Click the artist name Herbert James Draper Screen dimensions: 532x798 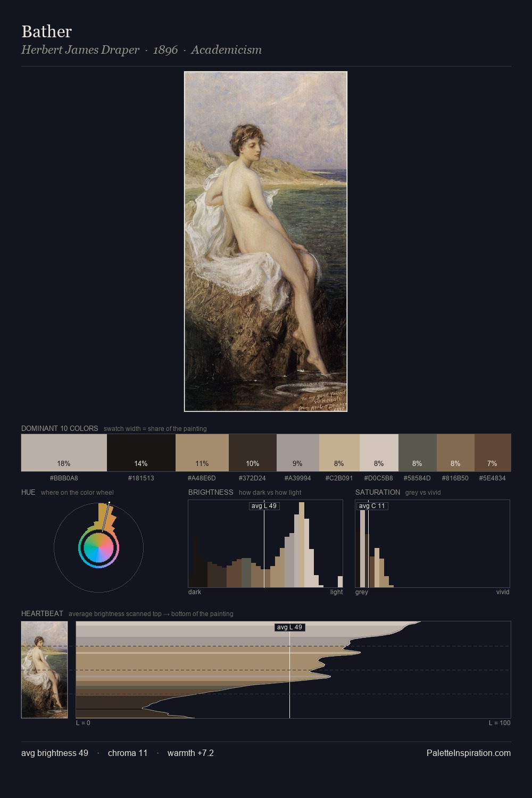click(80, 50)
